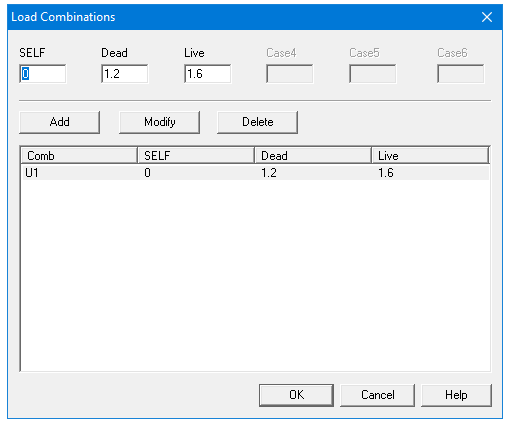Select the Live factor input field
This screenshot has width=510, height=426.
[207, 74]
